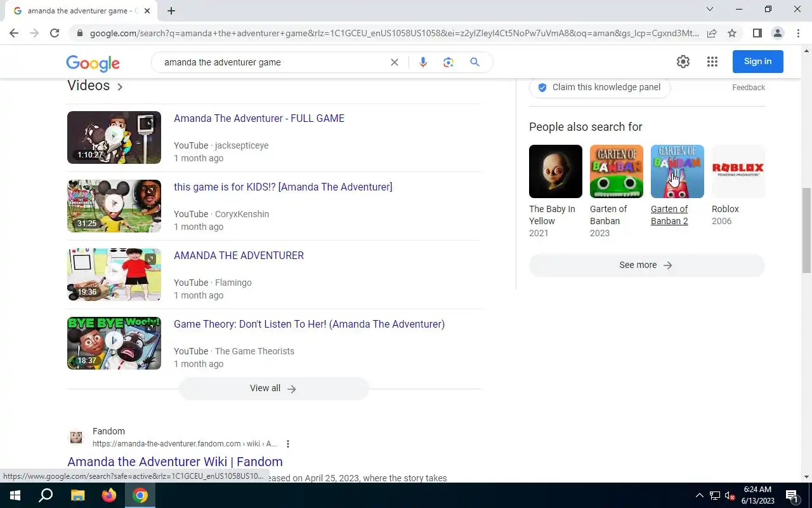Click the Google logo

[x=93, y=63]
